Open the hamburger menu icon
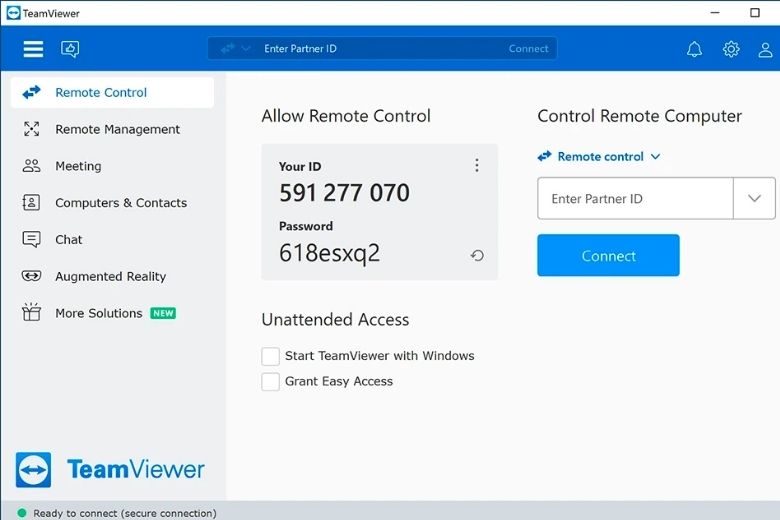780x520 pixels. pos(33,49)
